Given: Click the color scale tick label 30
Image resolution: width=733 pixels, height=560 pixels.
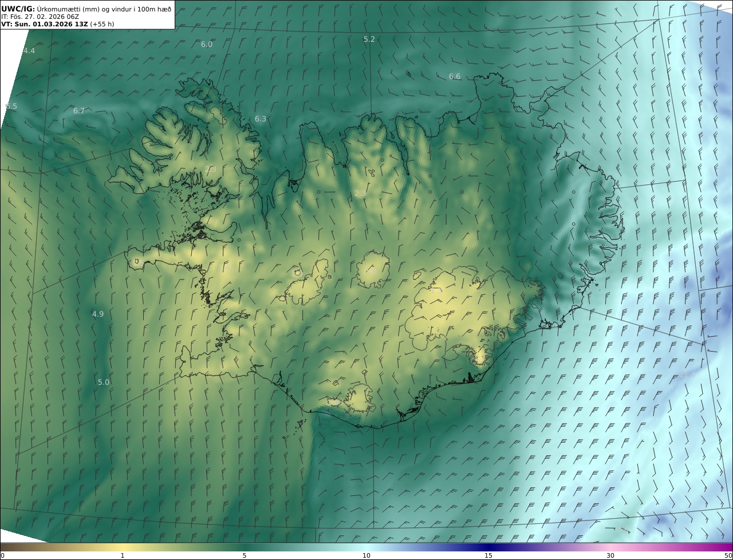Looking at the screenshot, I should point(610,556).
